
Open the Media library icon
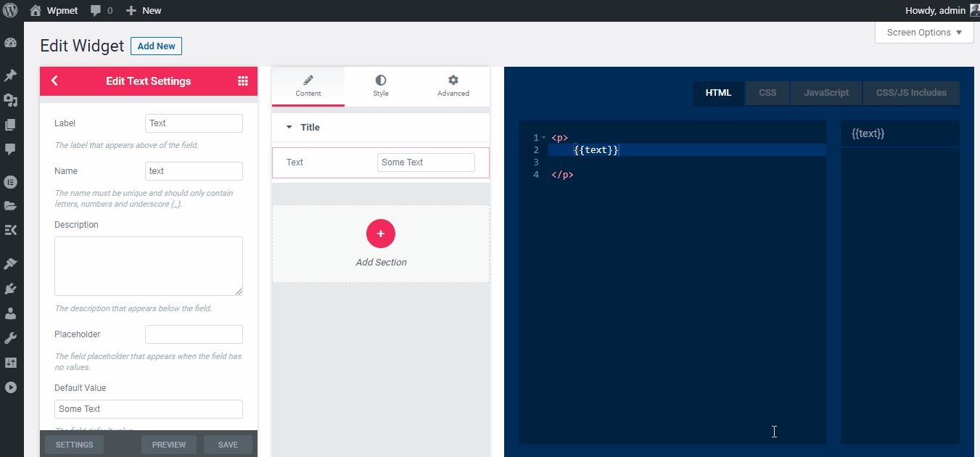(10, 100)
